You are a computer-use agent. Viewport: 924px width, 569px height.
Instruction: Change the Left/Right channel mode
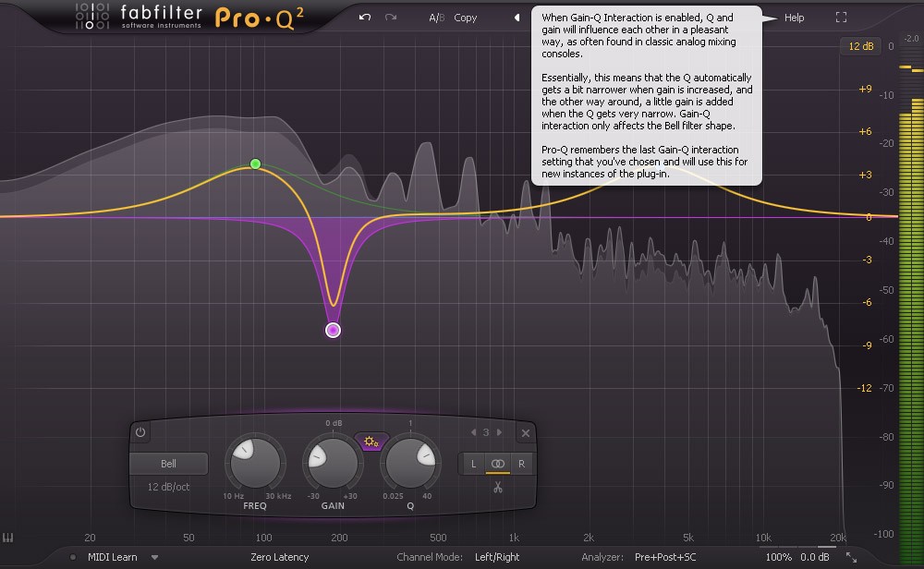497,557
